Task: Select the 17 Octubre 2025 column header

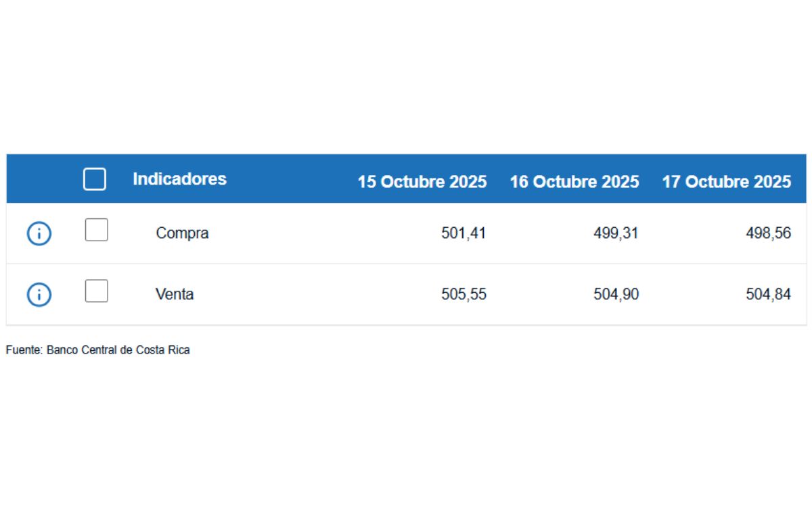Action: pos(726,182)
